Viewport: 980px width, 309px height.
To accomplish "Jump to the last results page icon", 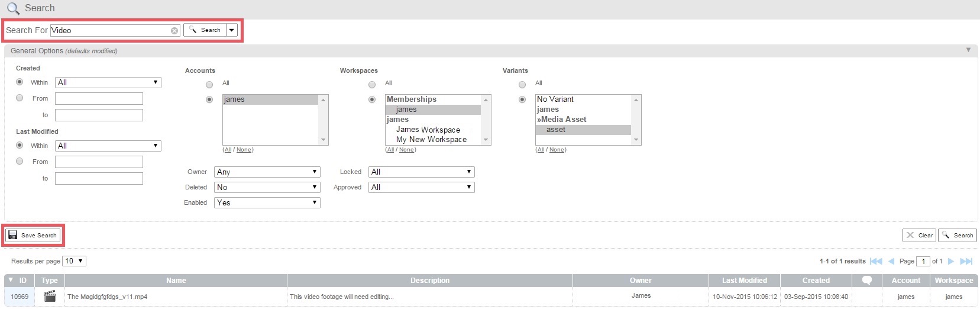I will pyautogui.click(x=966, y=261).
